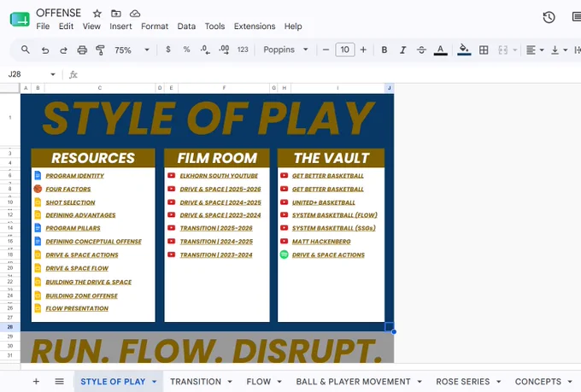Open the Tools menu
The image size is (581, 392).
click(x=215, y=26)
